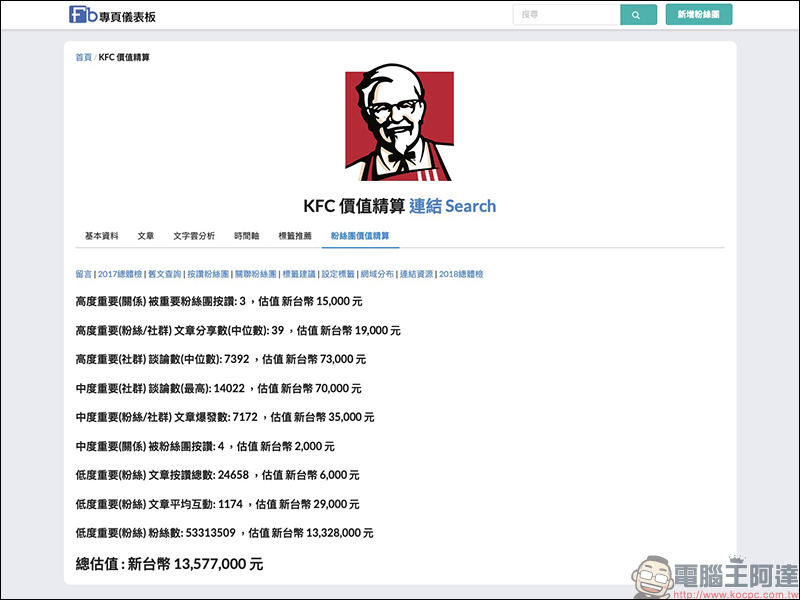This screenshot has height=600, width=800.
Task: Open the 按讚粉絲團 link
Action: pos(208,274)
